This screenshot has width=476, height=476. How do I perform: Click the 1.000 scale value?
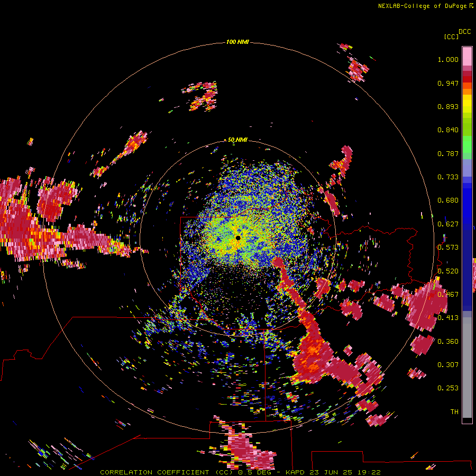(448, 59)
